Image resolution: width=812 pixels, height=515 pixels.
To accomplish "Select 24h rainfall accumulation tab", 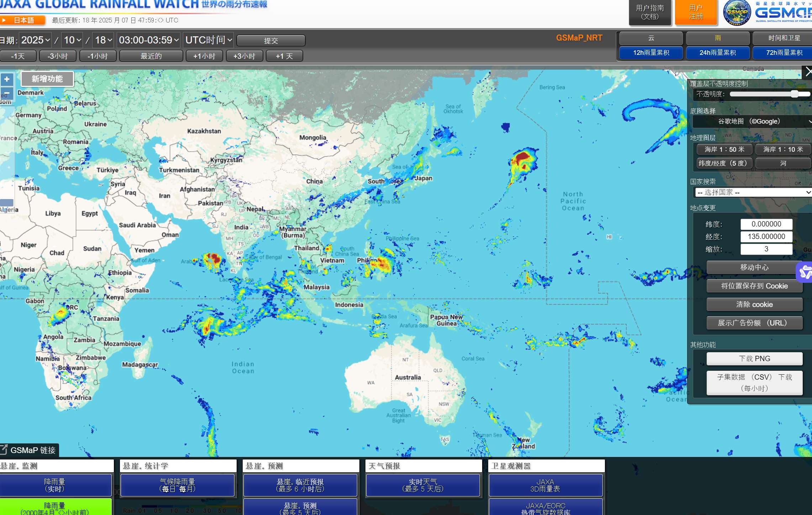I will click(x=717, y=53).
